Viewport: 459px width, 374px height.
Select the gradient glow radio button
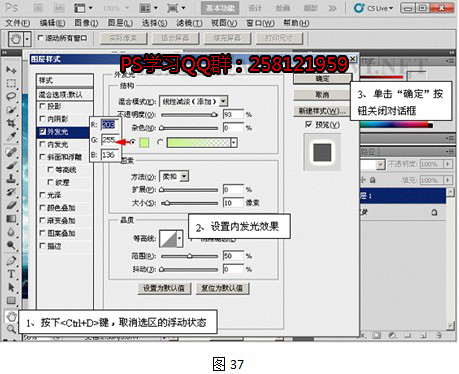coord(160,142)
